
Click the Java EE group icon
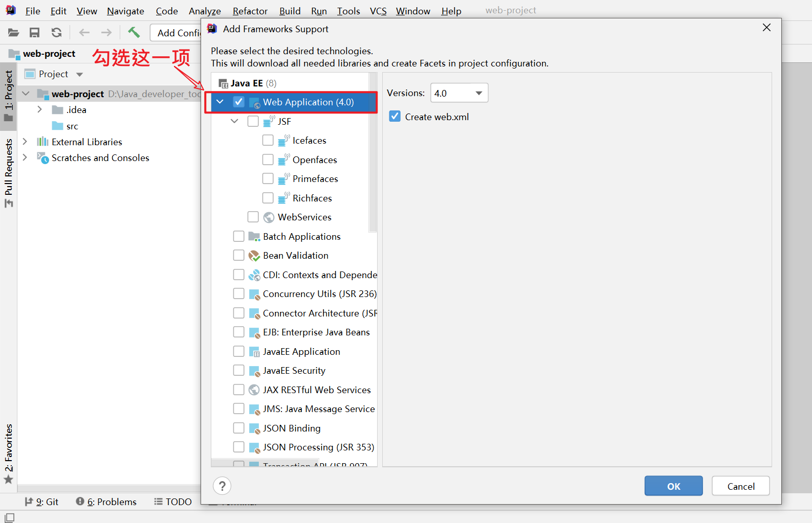(x=224, y=83)
